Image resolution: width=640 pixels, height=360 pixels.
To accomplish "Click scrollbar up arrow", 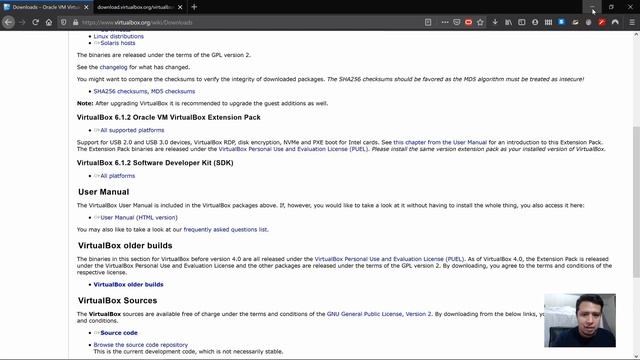I will click(x=636, y=35).
